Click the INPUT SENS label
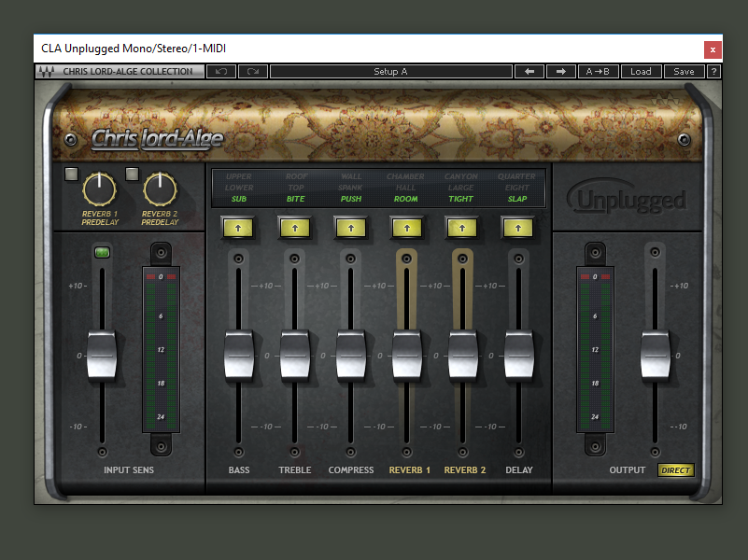The height and width of the screenshot is (560, 748). point(129,469)
